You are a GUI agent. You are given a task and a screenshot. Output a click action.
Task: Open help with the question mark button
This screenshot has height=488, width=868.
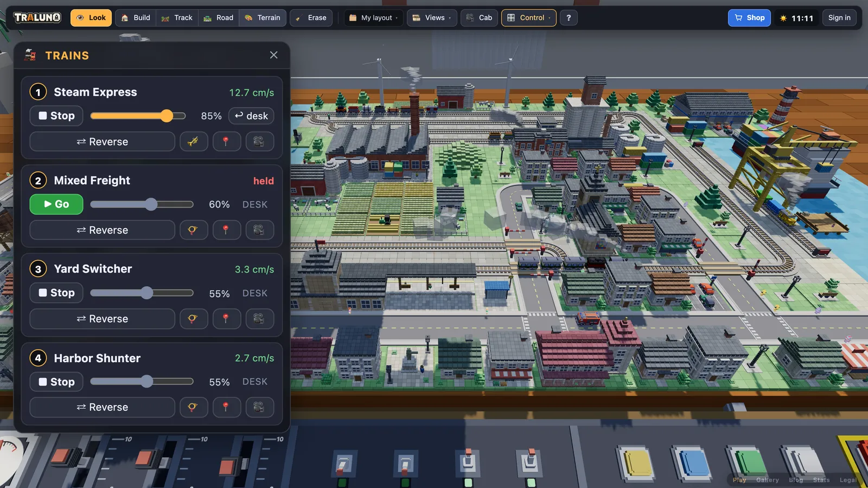pos(569,18)
